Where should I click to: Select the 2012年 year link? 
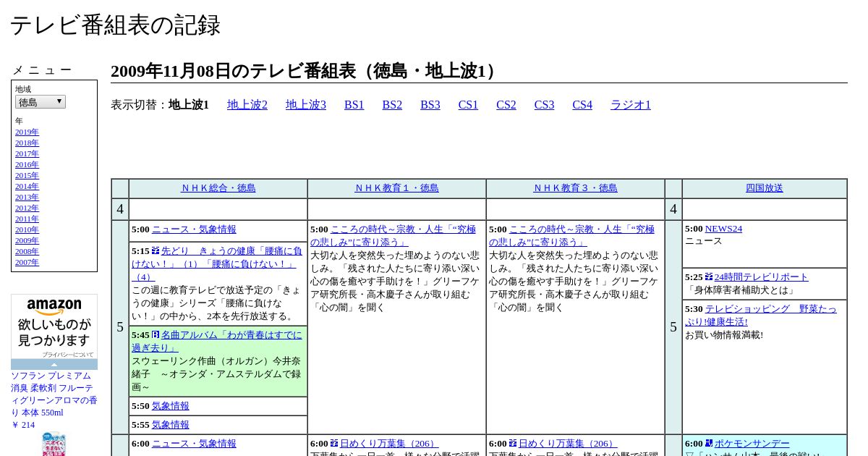coord(27,208)
